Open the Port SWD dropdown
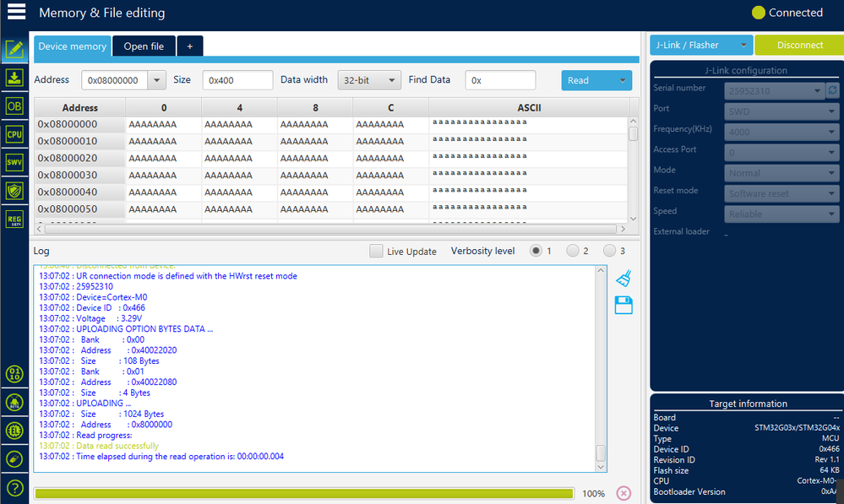Viewport: 844px width, 504px height. (x=781, y=111)
